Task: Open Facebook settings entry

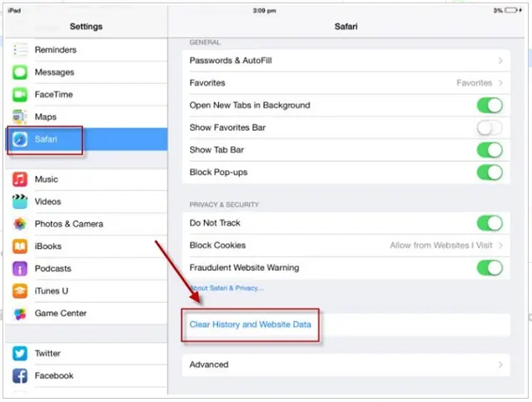Action: point(87,376)
